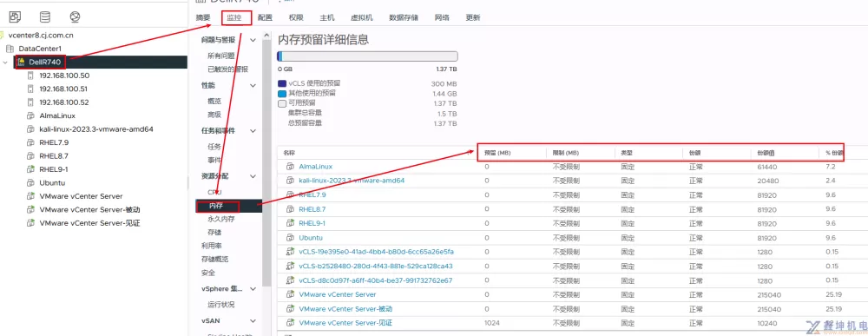Open the AlmaLinux link in the table
Image resolution: width=868 pixels, height=336 pixels.
(x=316, y=166)
